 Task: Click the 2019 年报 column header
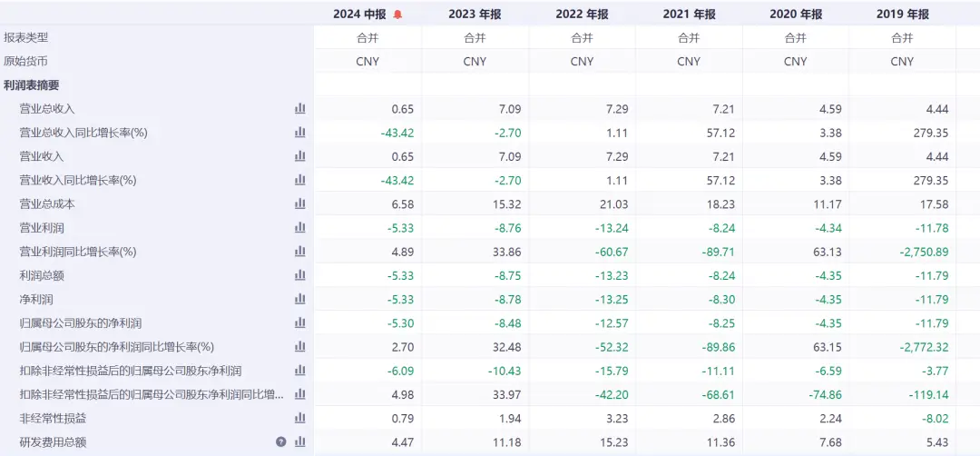[902, 15]
